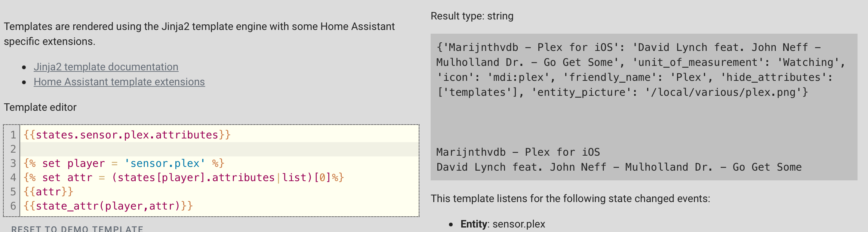Place cursor on editor line 1
This screenshot has width=868, height=232.
127,135
